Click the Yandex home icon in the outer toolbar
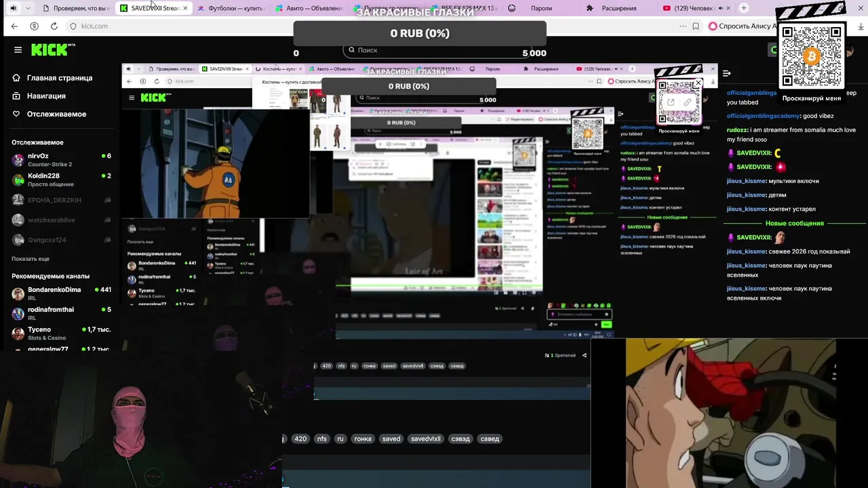 (34, 26)
